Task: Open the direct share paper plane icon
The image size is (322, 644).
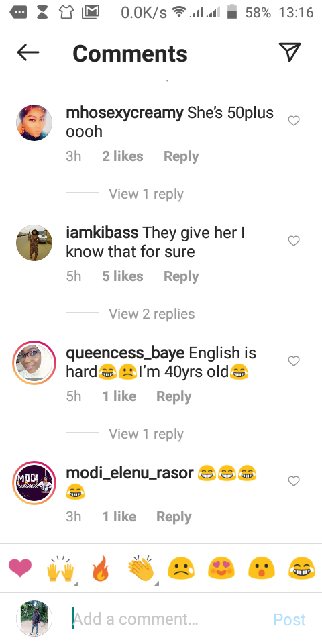Action: 290,52
